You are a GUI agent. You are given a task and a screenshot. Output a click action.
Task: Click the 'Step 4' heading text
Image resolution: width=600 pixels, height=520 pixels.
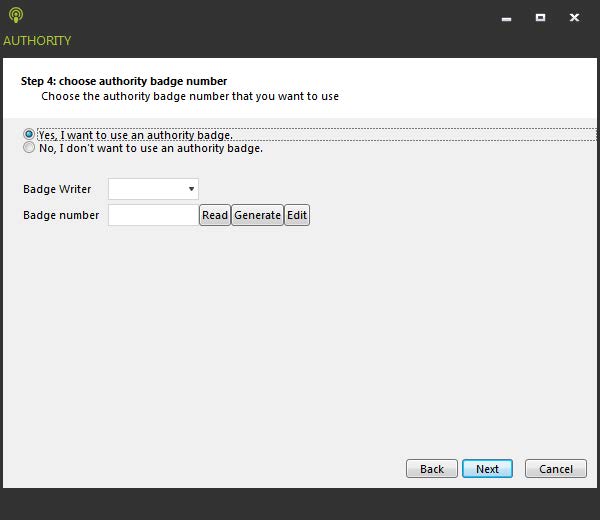[124, 81]
